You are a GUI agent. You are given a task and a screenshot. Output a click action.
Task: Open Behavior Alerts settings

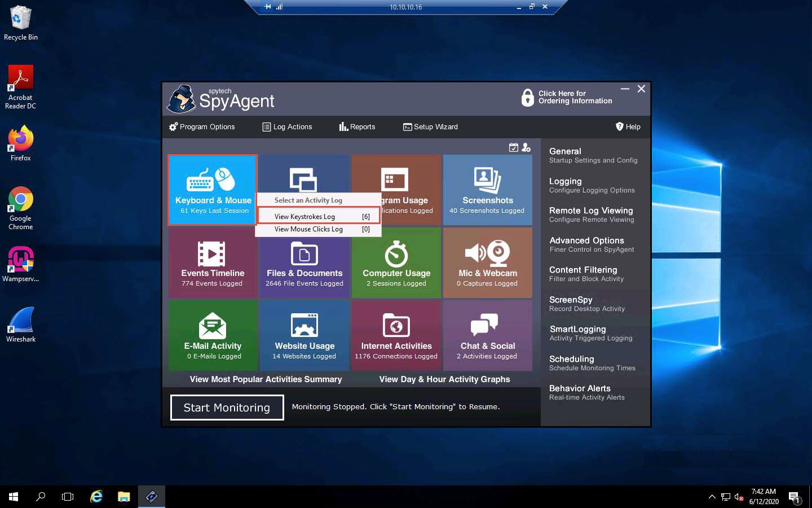[587, 392]
